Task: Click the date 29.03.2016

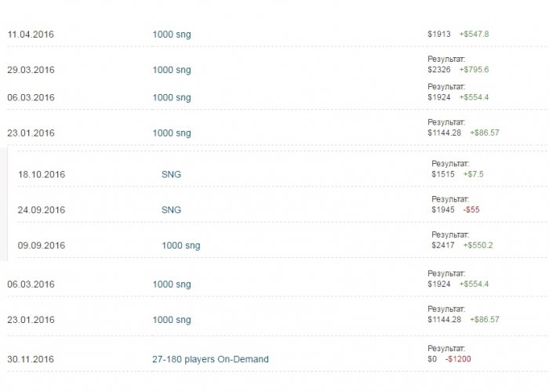Action: (31, 70)
